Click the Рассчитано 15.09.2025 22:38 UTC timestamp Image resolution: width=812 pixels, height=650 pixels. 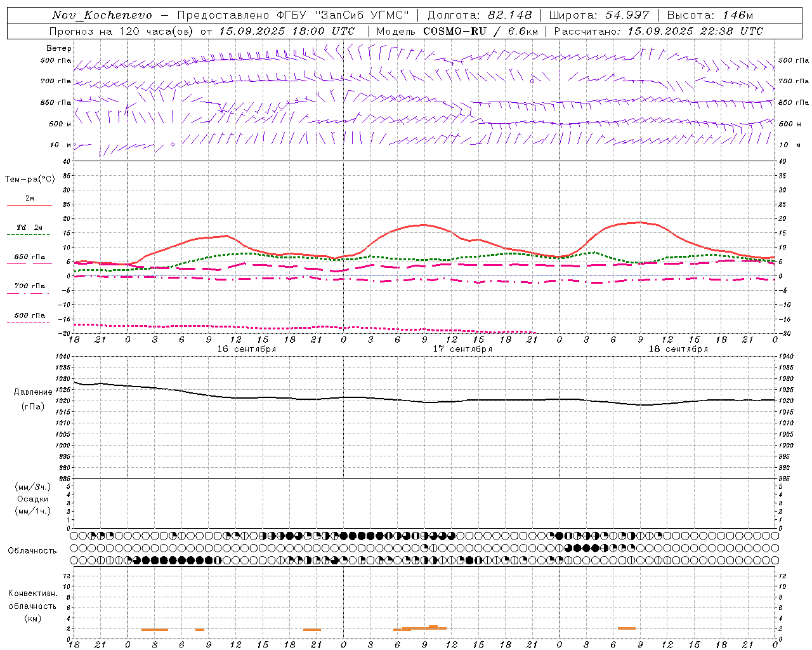658,31
